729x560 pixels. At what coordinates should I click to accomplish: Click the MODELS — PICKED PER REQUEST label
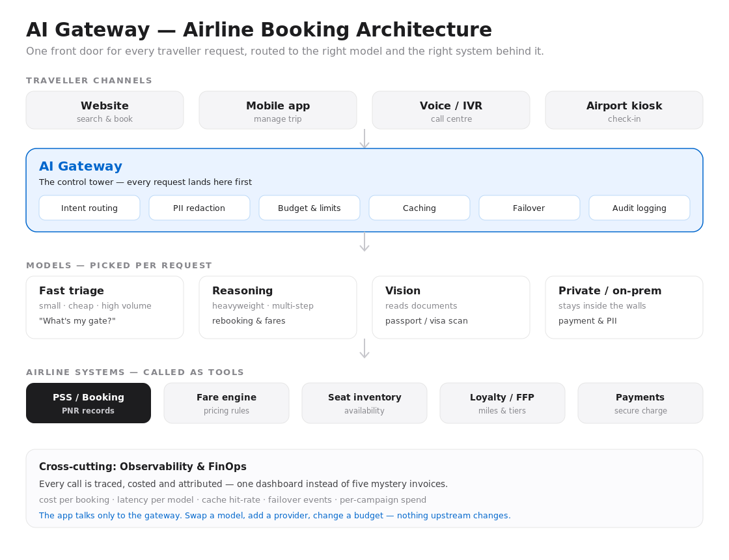pos(119,266)
